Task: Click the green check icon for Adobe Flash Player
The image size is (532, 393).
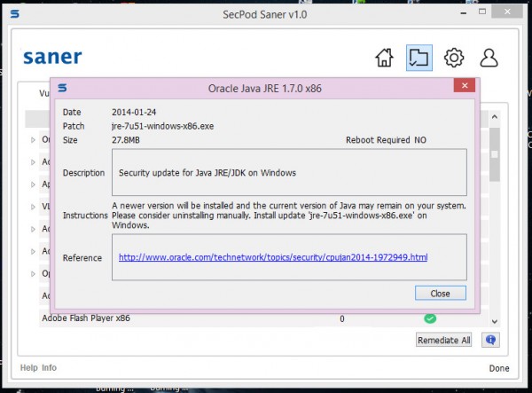Action: 430,318
